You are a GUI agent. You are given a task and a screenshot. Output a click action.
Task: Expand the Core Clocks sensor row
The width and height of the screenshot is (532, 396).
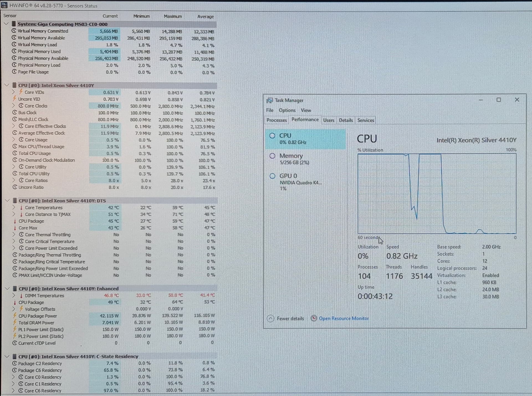(x=13, y=106)
